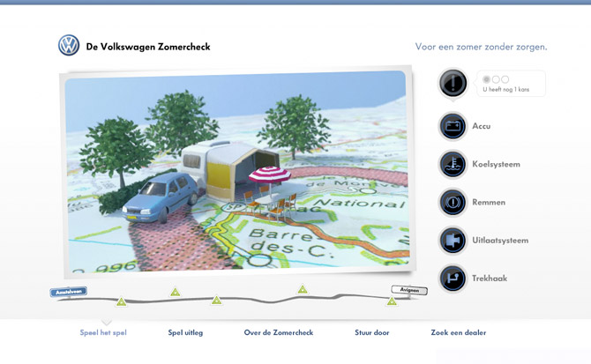
Task: Click the Uitlaatsysteem label
Action: (500, 240)
